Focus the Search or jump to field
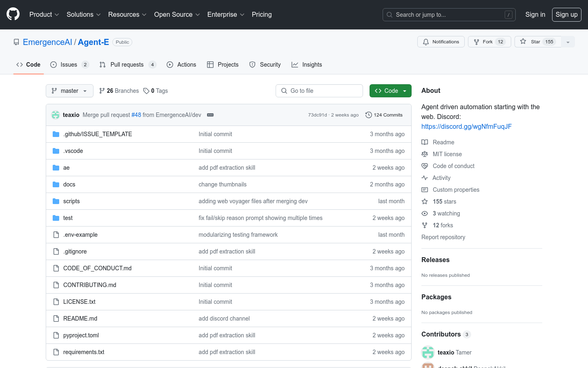 click(449, 15)
